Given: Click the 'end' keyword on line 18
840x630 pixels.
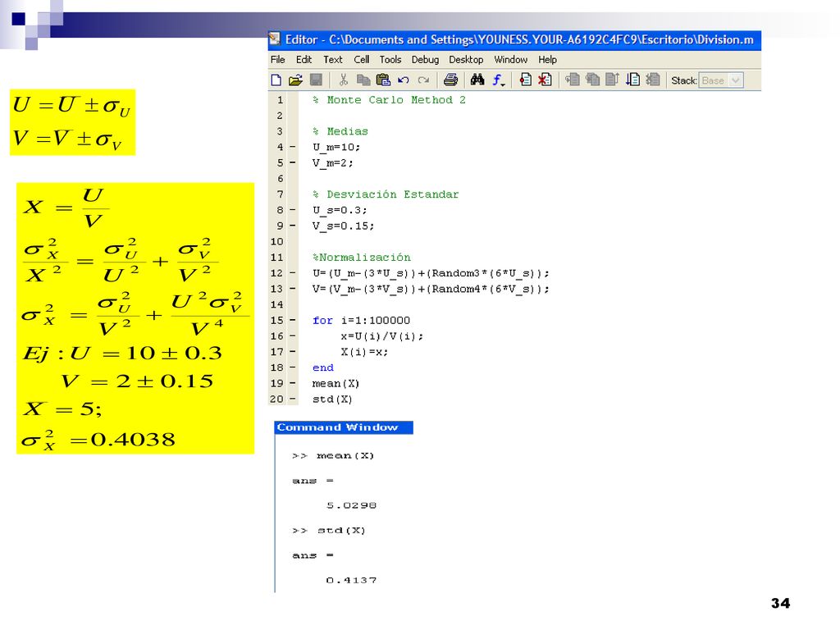Looking at the screenshot, I should [x=323, y=367].
